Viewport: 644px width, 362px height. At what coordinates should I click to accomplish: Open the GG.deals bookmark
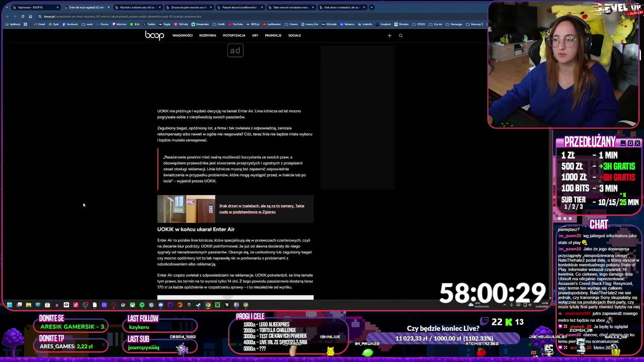tap(329, 24)
